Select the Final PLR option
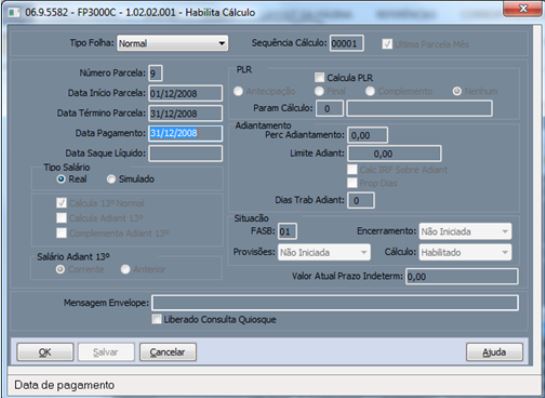 (319, 91)
